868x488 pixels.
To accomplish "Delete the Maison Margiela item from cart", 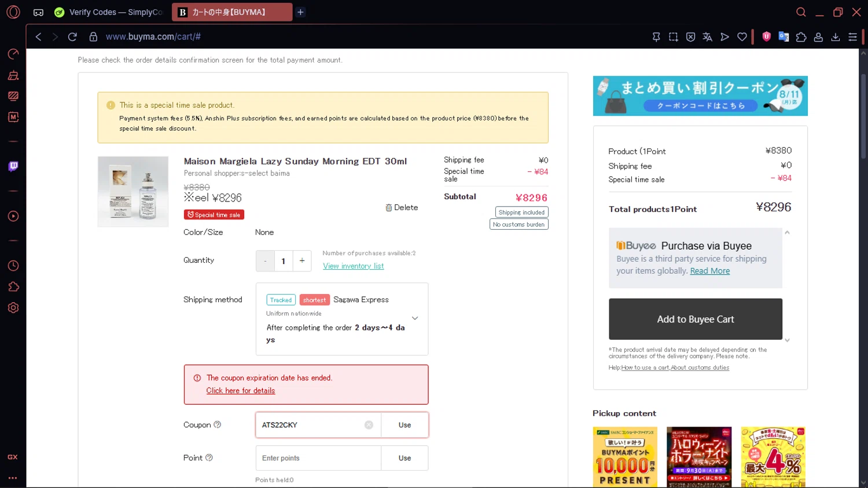I will click(x=402, y=207).
